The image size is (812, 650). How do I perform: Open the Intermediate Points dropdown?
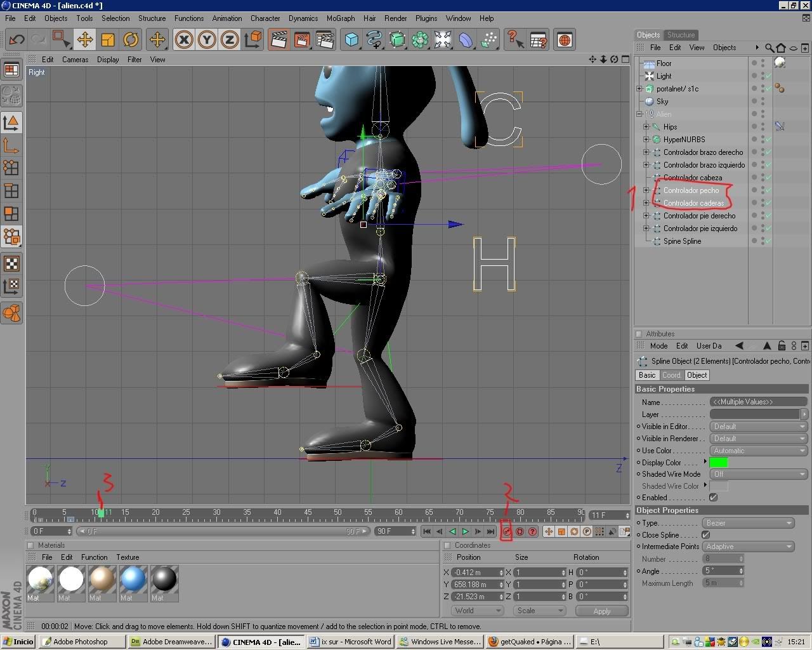click(749, 547)
